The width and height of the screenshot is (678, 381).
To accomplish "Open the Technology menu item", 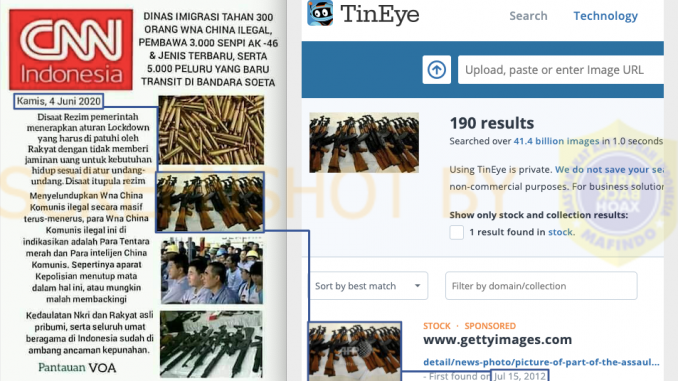I will pyautogui.click(x=605, y=16).
